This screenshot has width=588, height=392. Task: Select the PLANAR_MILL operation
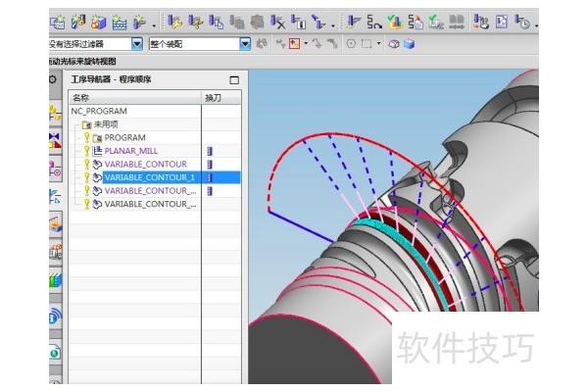coord(131,151)
